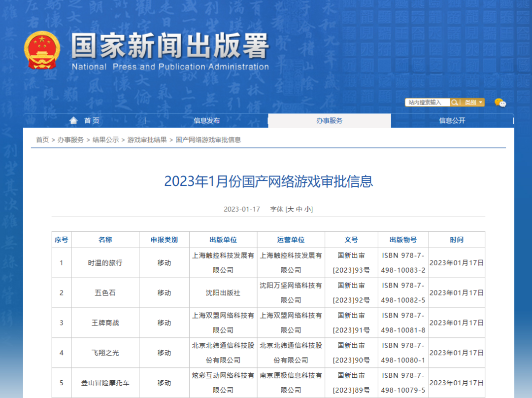Click the 出版单位 column header
Screen dimensions: 532x398
point(223,240)
